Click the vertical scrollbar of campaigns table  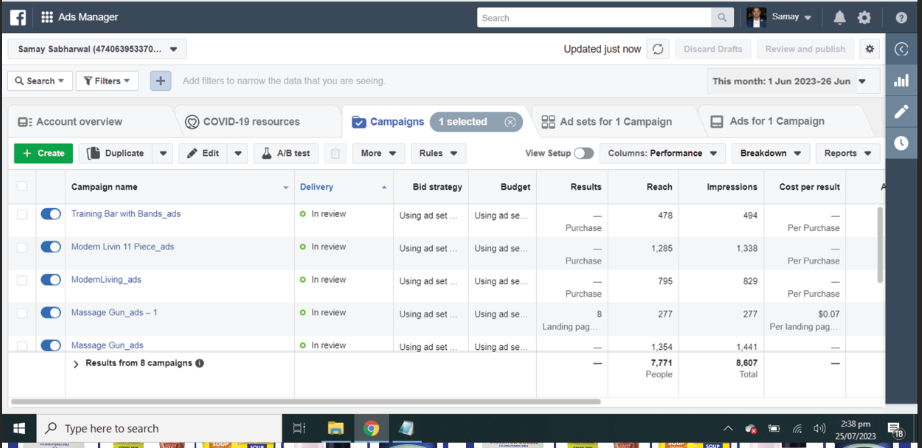click(880, 244)
